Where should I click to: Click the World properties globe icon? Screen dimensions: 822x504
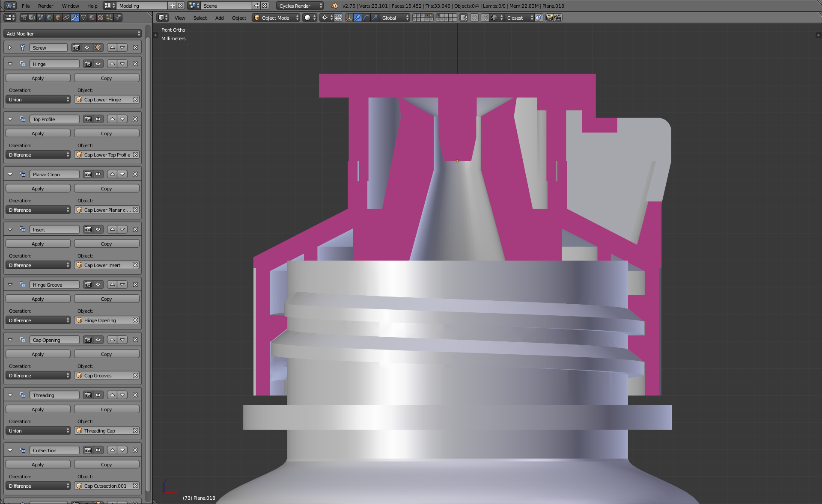(49, 18)
